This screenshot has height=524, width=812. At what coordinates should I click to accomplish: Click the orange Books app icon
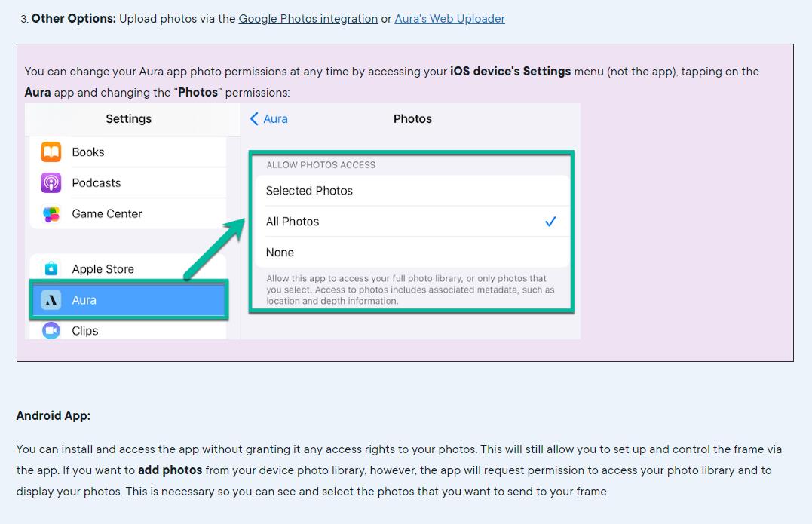click(x=51, y=152)
